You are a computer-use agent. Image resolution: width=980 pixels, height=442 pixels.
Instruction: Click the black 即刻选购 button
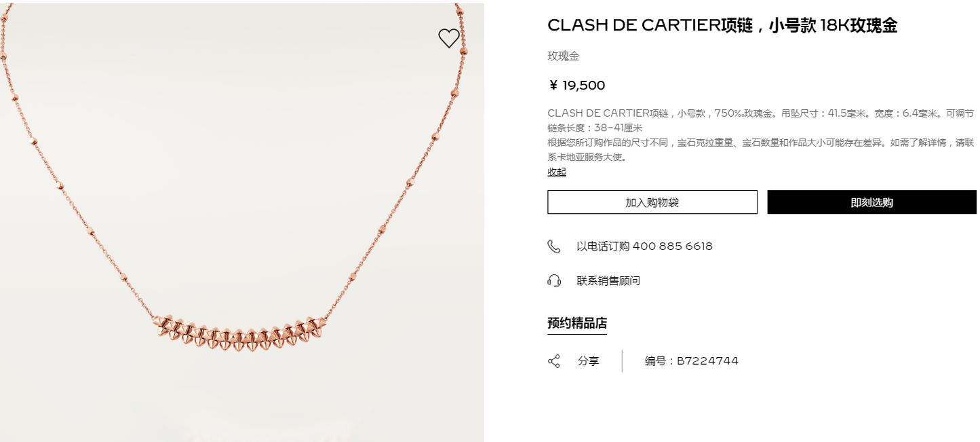[x=871, y=202]
